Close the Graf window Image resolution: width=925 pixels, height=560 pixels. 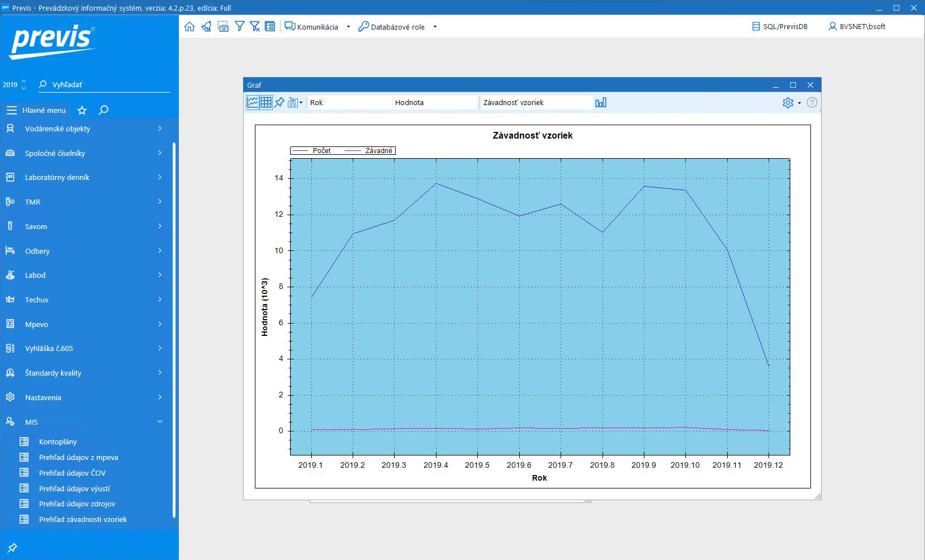click(x=810, y=85)
